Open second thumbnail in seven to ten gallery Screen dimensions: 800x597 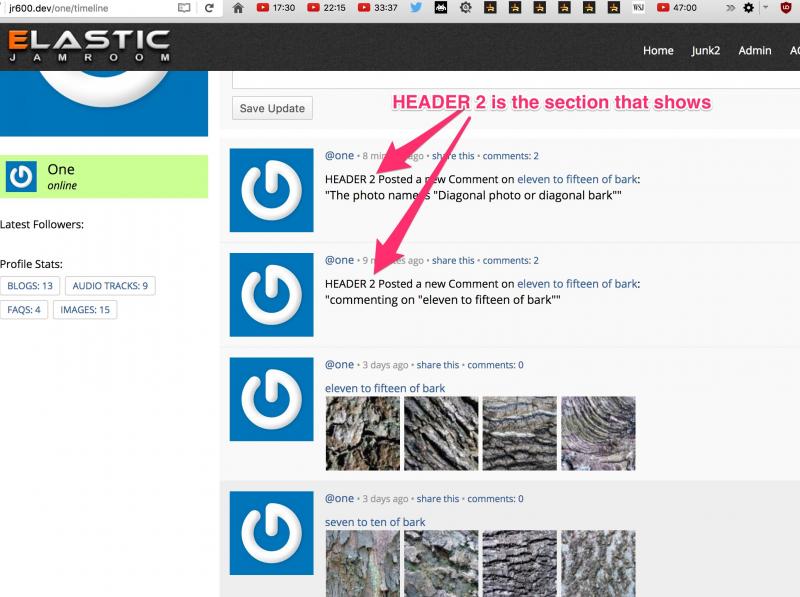441,563
